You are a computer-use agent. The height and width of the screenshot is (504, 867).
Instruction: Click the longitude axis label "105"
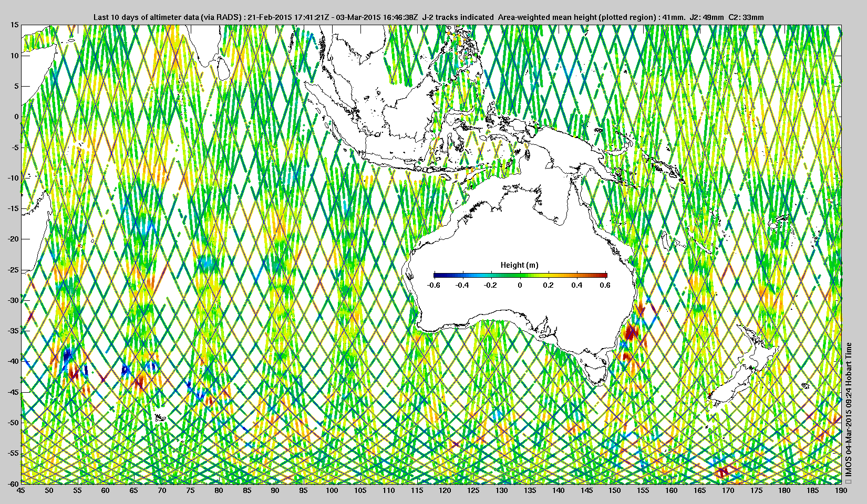360,490
